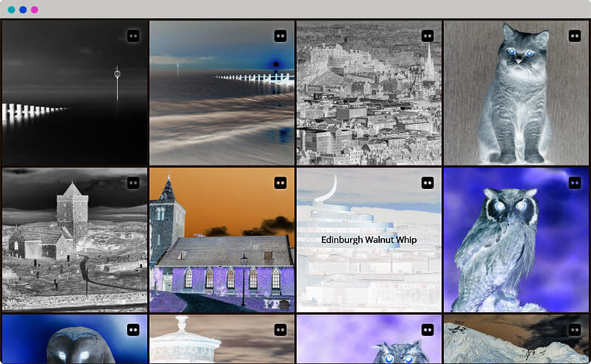Click the two-dot icon on Edinburgh Walnut Whip tile

428,183
